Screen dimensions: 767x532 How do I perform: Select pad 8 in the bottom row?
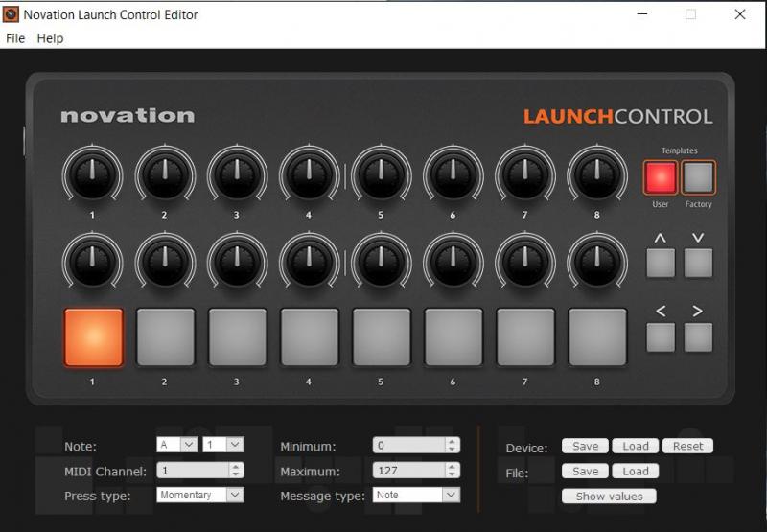click(597, 337)
